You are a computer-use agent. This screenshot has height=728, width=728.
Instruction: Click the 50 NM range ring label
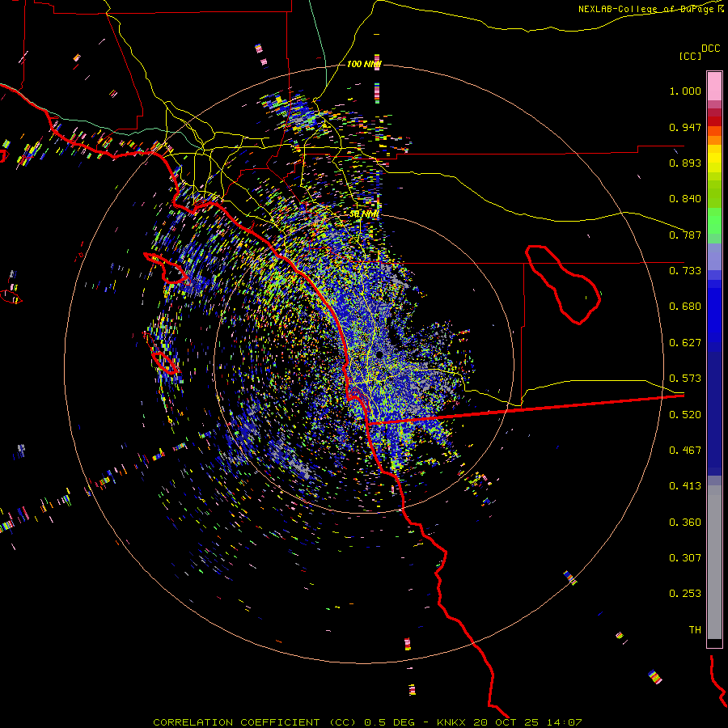(364, 214)
